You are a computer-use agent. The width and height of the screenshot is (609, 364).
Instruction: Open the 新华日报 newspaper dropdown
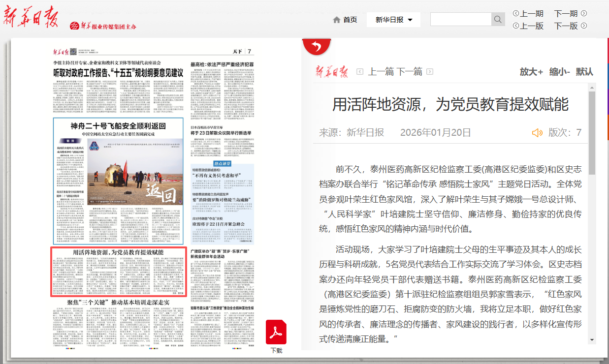click(393, 20)
